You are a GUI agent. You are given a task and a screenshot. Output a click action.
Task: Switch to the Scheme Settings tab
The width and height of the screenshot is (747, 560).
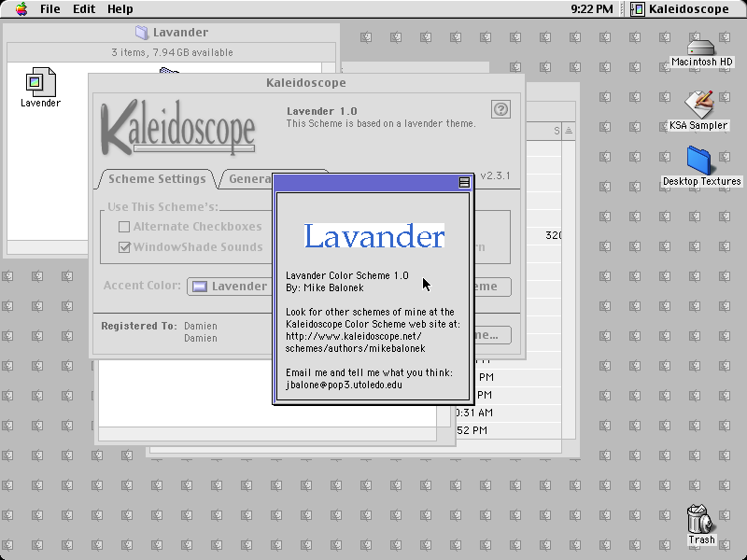[x=157, y=179]
